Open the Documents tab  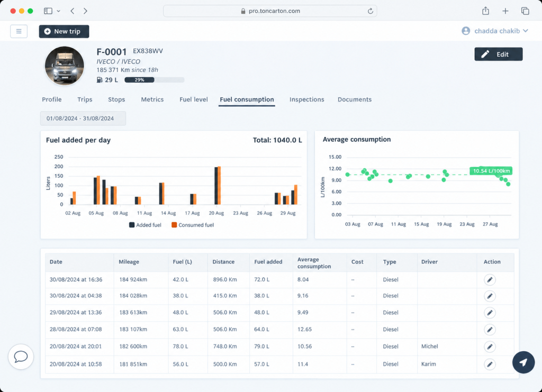(x=355, y=99)
